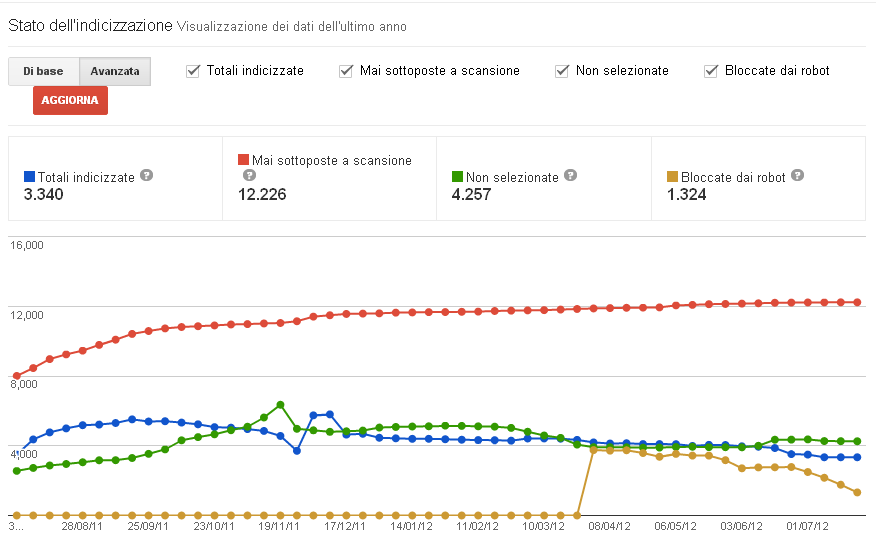Viewport: 876px width, 541px height.
Task: Switch to the Di base tab
Action: click(43, 71)
